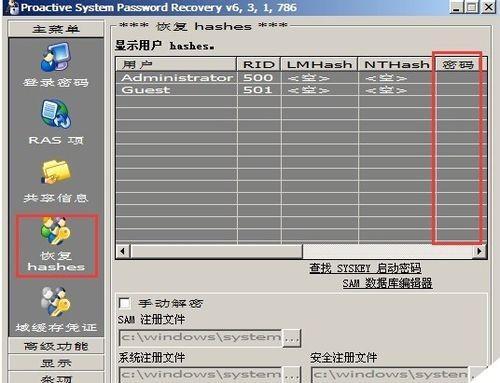Click the 密码 column header
The width and height of the screenshot is (500, 383).
tap(458, 64)
